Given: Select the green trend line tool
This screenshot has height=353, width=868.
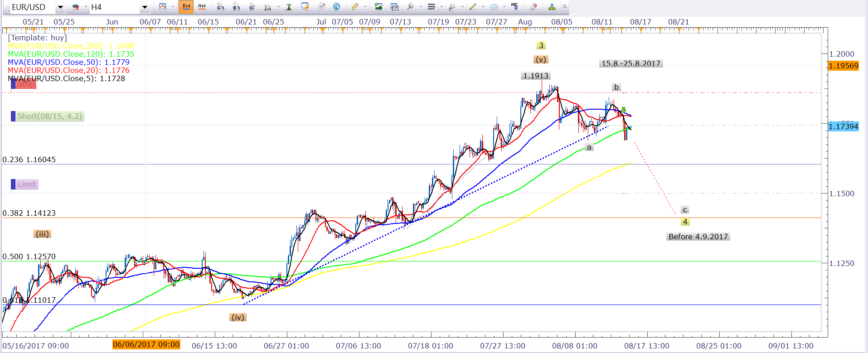Looking at the screenshot, I should (473, 7).
